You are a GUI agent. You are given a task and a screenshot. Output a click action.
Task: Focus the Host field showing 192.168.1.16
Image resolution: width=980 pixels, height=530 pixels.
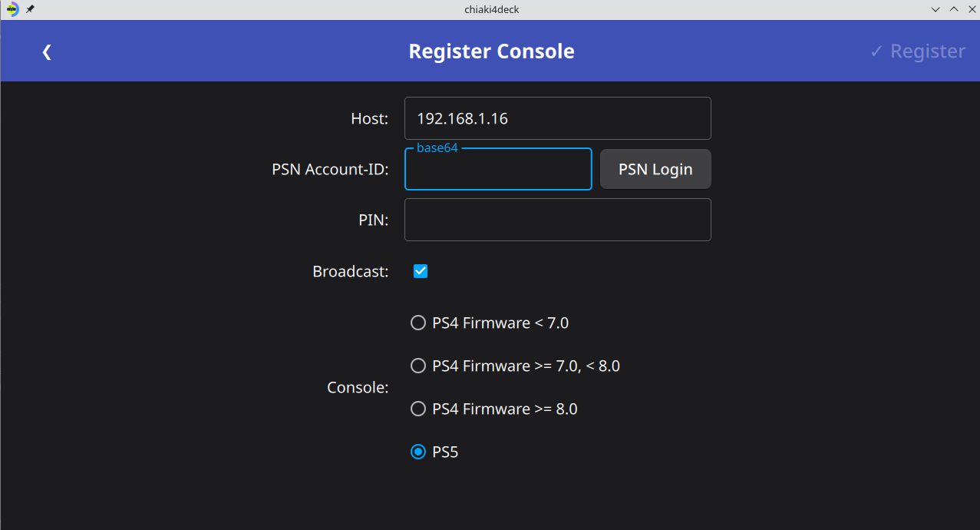coord(558,118)
